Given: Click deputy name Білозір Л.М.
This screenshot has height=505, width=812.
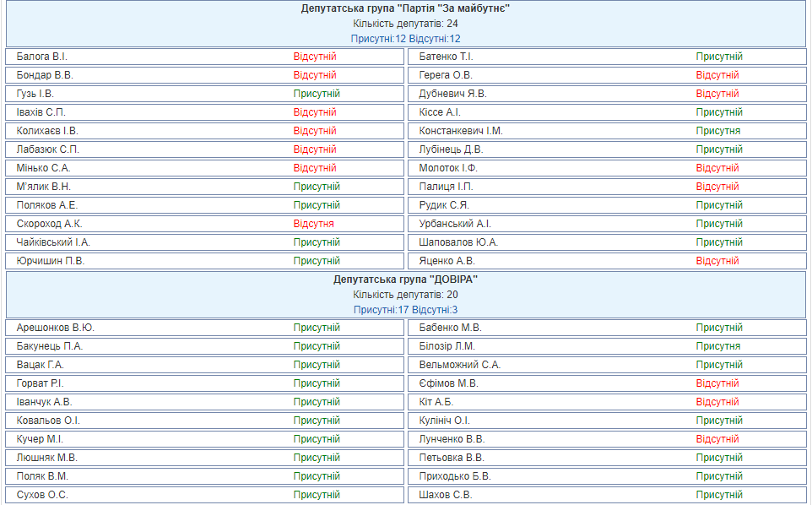Looking at the screenshot, I should click(447, 346).
